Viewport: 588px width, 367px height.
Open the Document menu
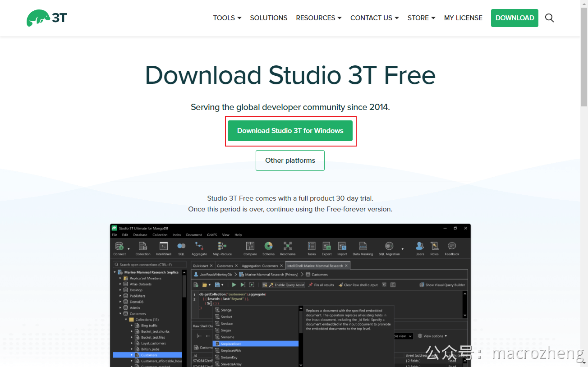(194, 235)
